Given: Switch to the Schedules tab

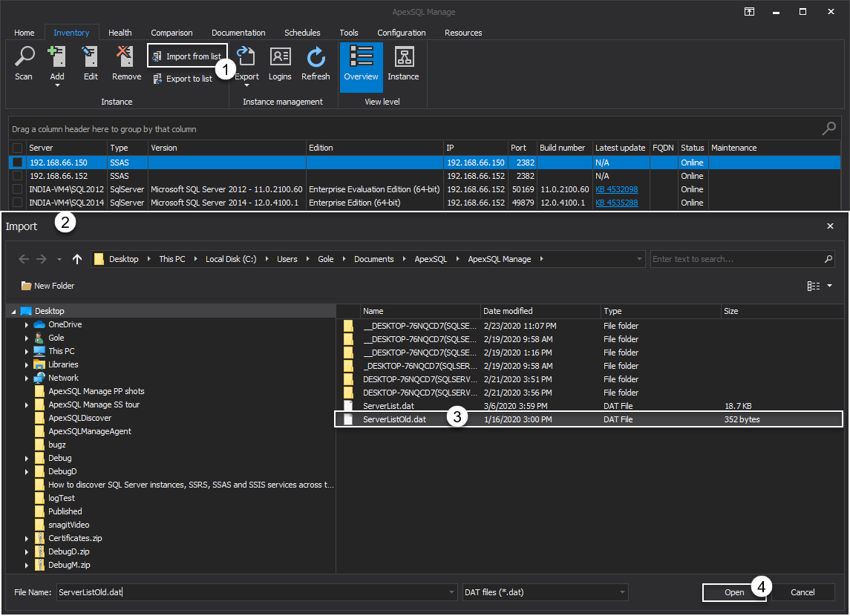Looking at the screenshot, I should coord(302,33).
